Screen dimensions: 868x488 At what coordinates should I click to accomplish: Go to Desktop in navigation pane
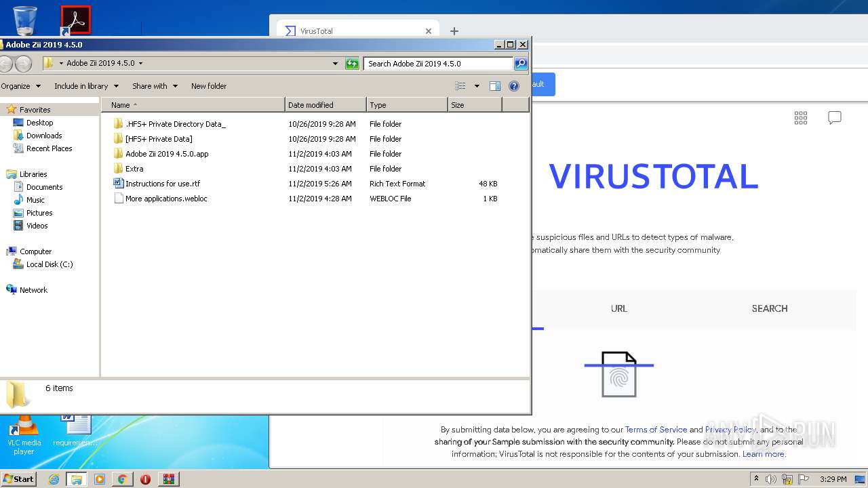tap(39, 123)
